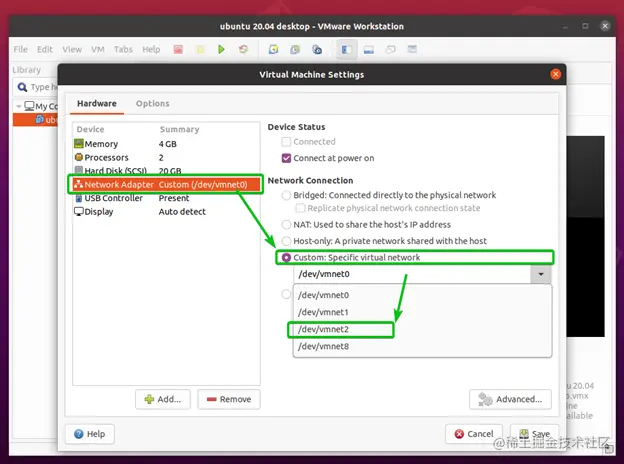Open the Help menu in menu bar
The height and width of the screenshot is (464, 624).
coord(151,49)
